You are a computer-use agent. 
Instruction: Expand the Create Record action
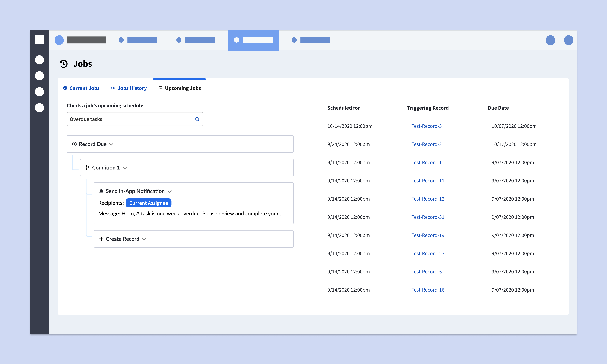coord(144,239)
